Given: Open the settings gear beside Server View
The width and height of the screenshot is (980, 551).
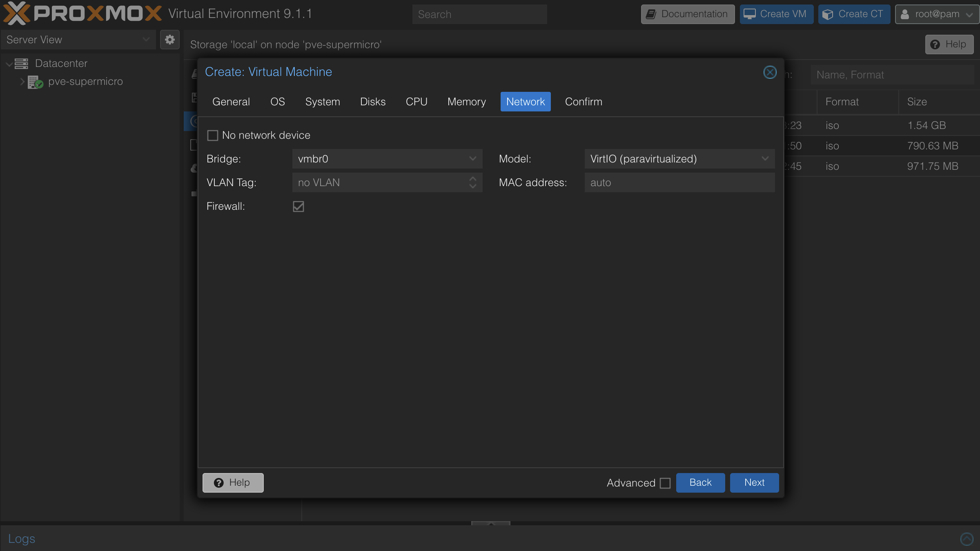Looking at the screenshot, I should pos(169,40).
